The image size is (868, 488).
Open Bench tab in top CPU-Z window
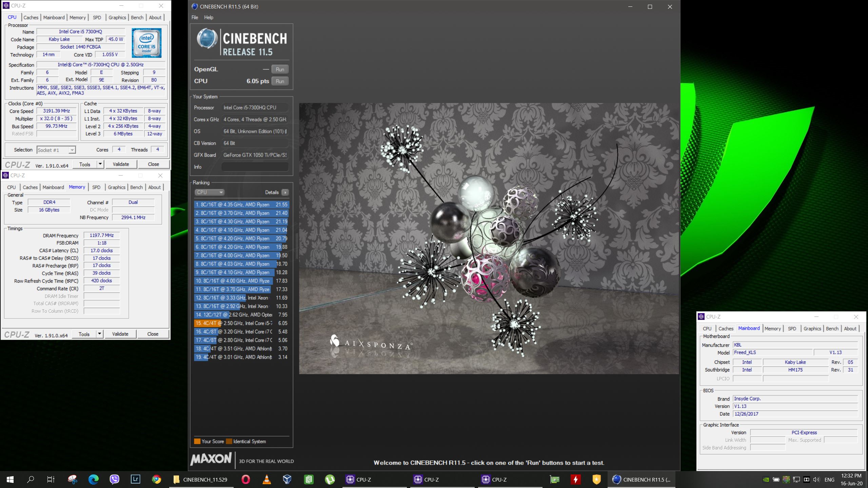(137, 17)
